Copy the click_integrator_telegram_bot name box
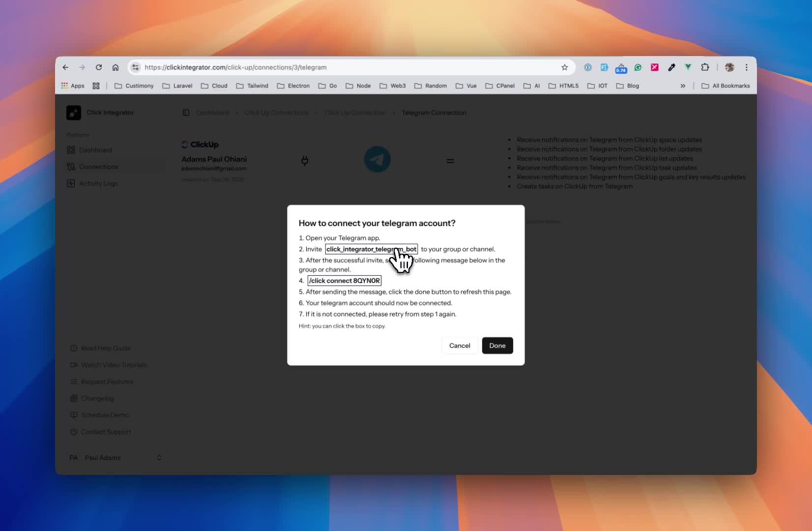The image size is (812, 531). pos(371,249)
